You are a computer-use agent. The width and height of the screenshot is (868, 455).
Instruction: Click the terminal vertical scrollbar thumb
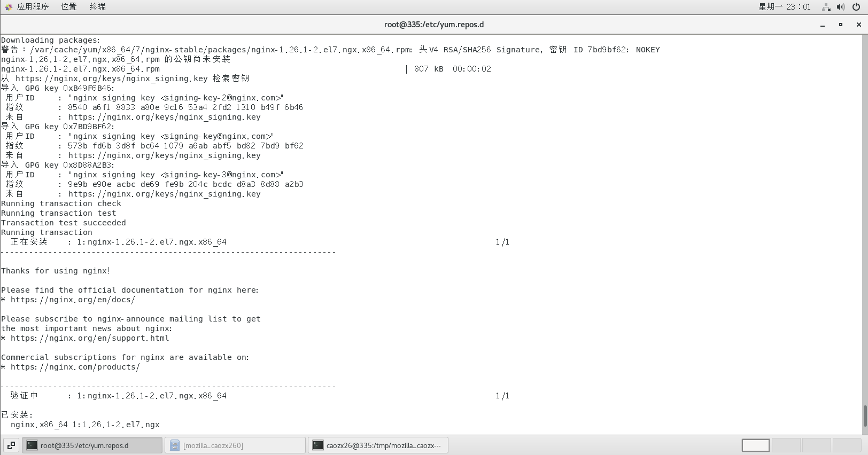point(865,416)
